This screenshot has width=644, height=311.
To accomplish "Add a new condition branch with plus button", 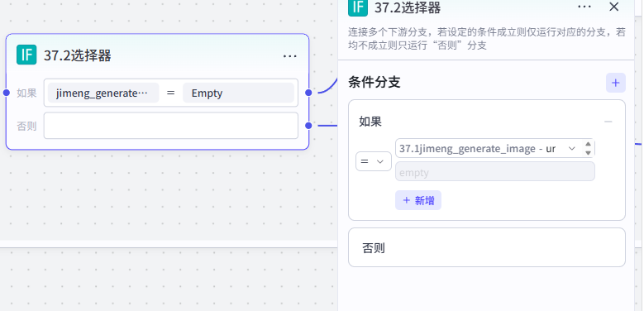I will pos(616,83).
